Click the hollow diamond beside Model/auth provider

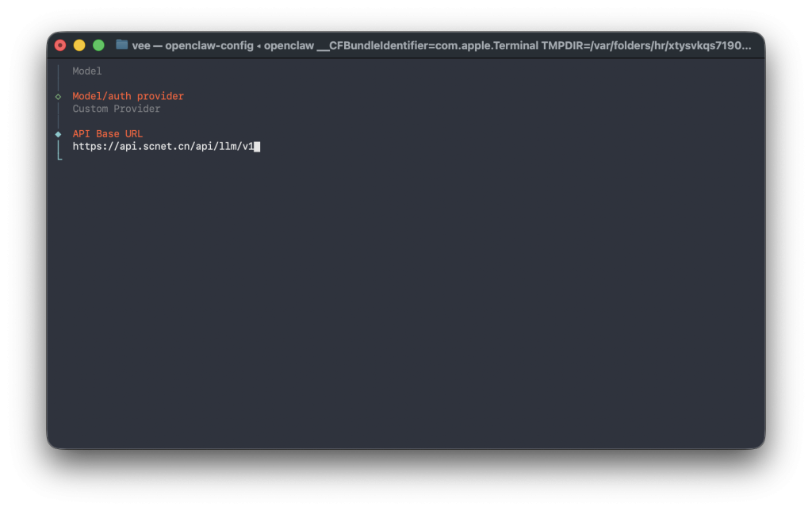click(x=58, y=96)
